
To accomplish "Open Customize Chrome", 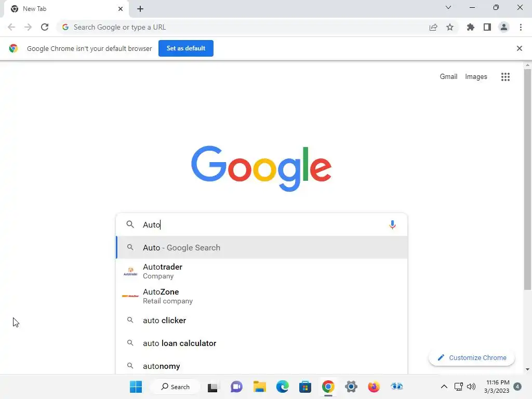I will [x=472, y=357].
